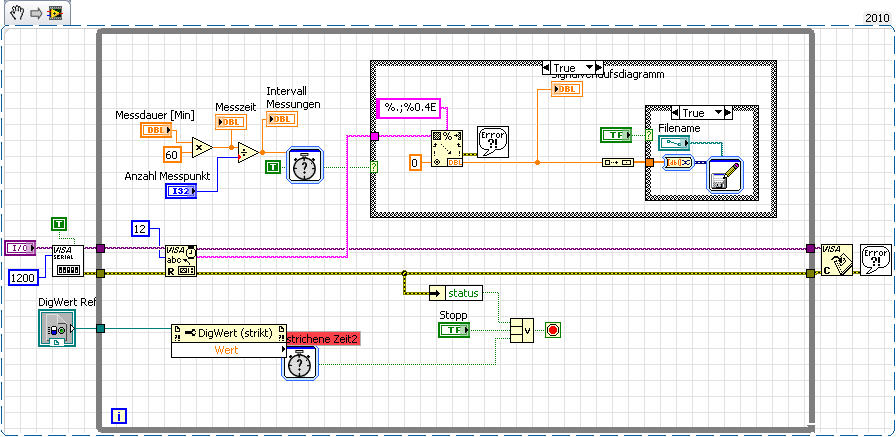Click the DigWert (strikt) property node header

[229, 333]
